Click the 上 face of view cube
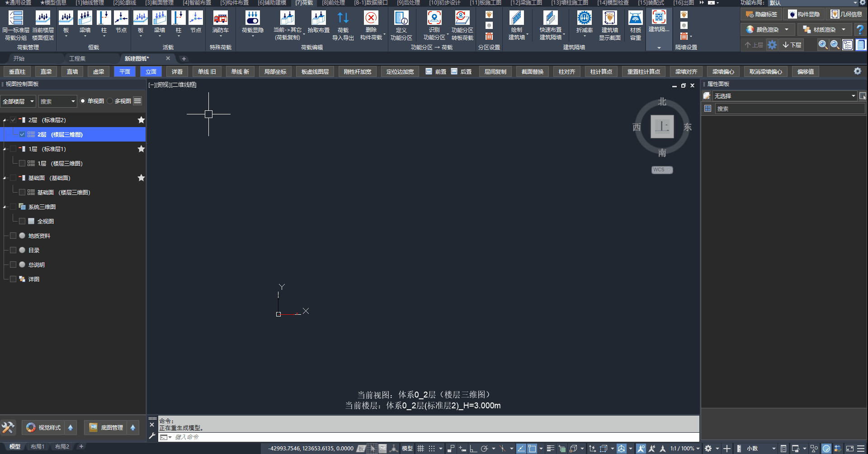868x454 pixels. coord(662,127)
